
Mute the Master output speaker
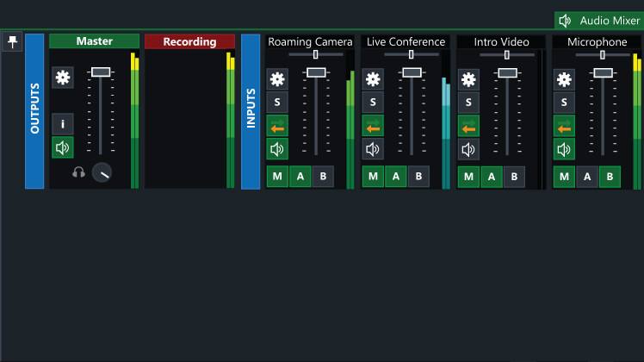[x=62, y=147]
